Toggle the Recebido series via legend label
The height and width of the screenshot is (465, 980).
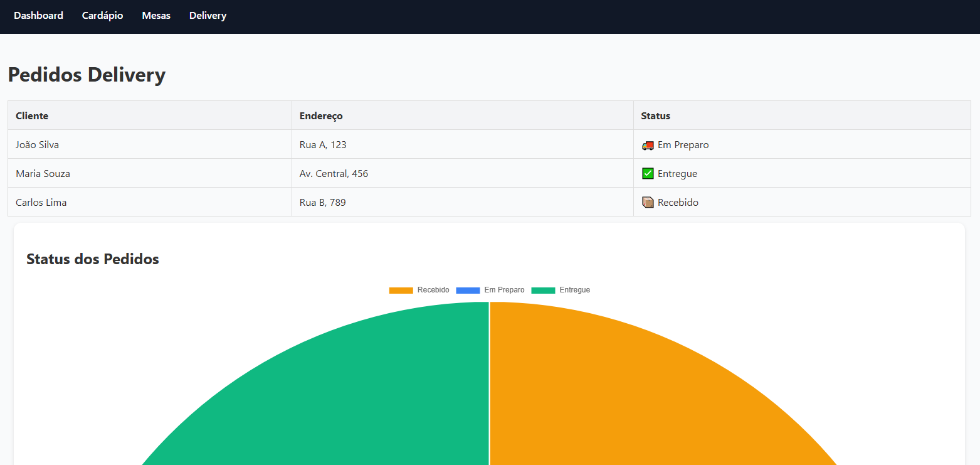pos(433,290)
